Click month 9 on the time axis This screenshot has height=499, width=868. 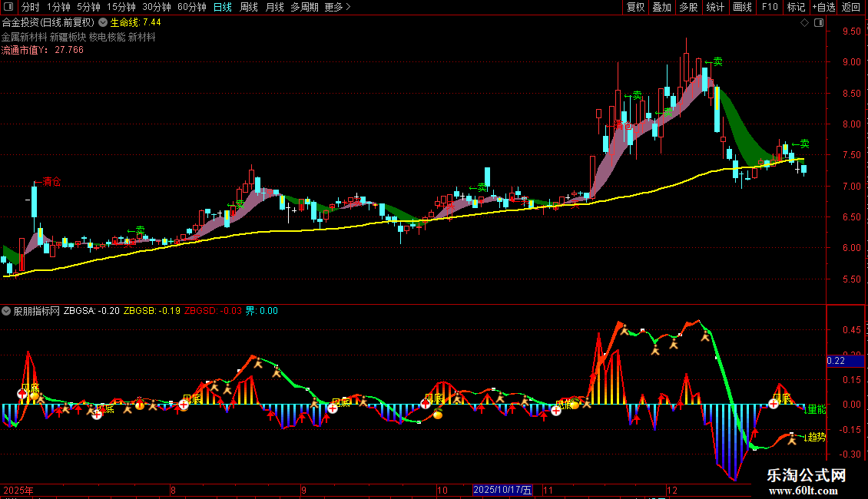point(303,490)
